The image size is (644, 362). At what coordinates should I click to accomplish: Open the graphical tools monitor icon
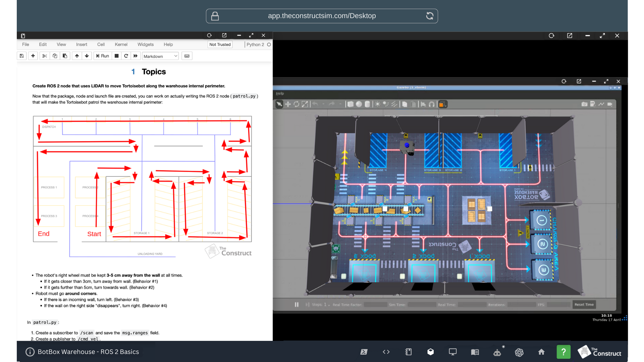[x=452, y=352]
